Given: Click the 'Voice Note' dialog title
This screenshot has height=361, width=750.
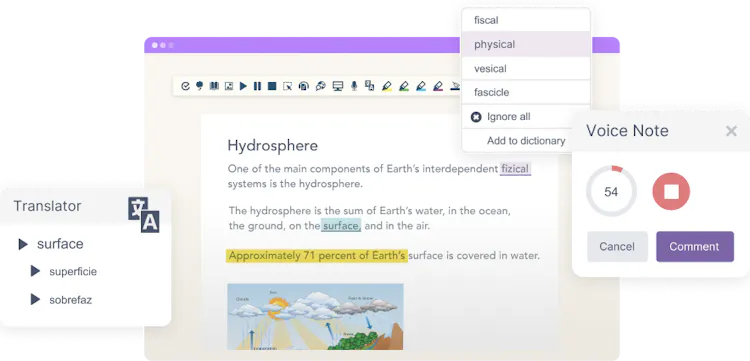Looking at the screenshot, I should [627, 131].
